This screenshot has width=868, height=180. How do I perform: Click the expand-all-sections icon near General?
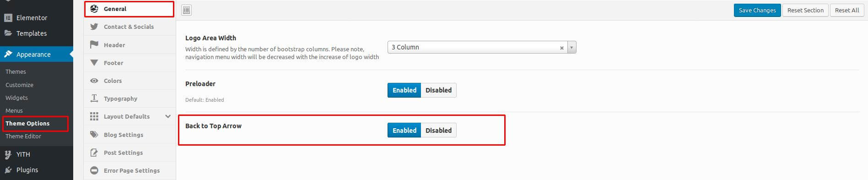pyautogui.click(x=186, y=10)
